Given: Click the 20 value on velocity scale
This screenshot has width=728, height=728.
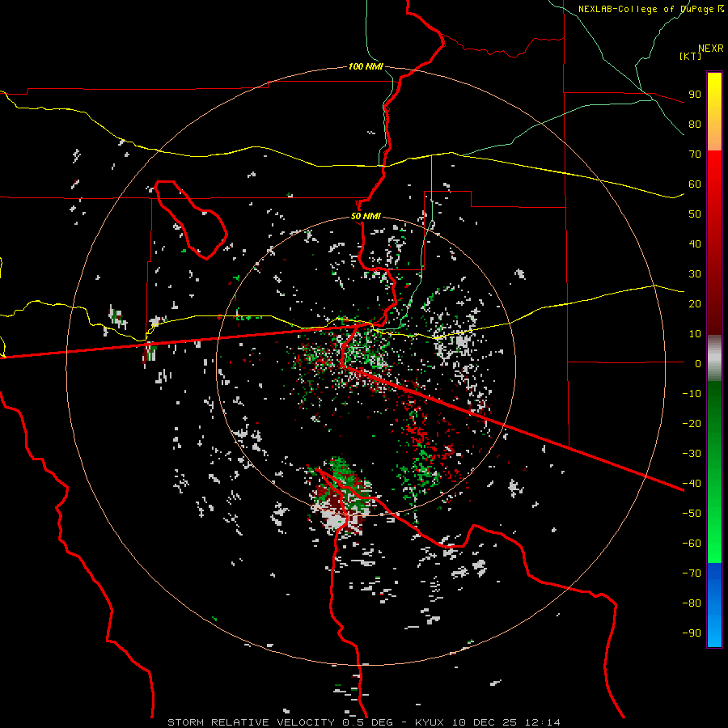Looking at the screenshot, I should pos(695,303).
